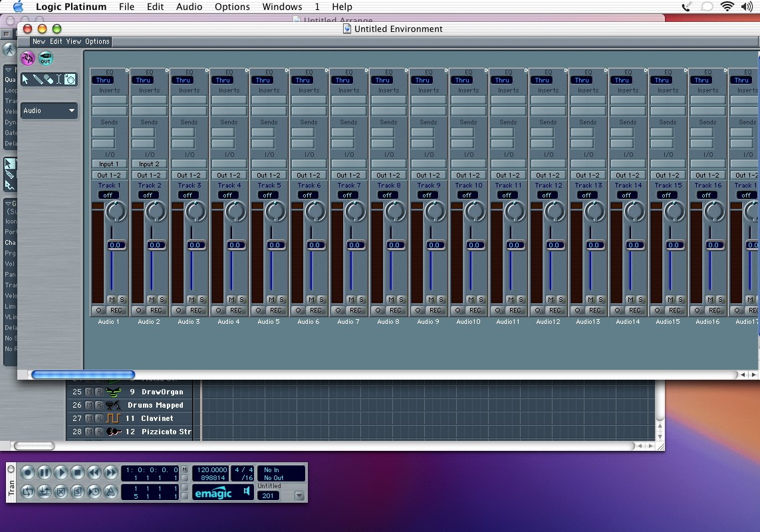
Task: Select the Eraser tool in Environment toolbox
Action: [49, 79]
